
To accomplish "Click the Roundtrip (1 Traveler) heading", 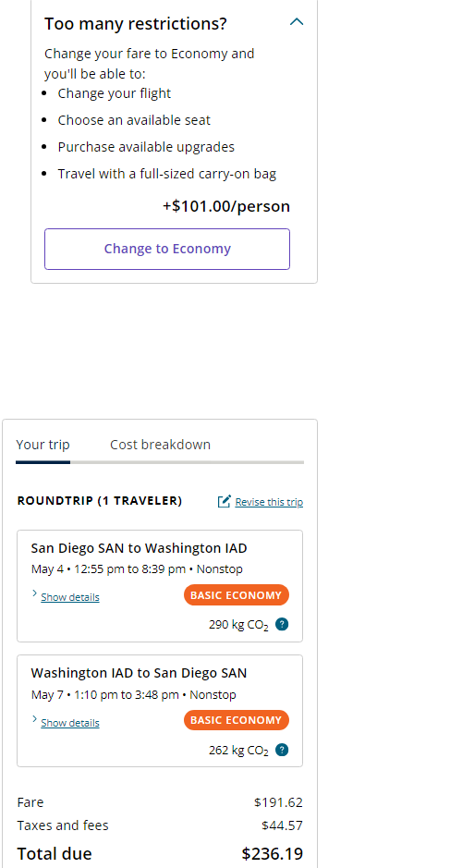I will [100, 501].
